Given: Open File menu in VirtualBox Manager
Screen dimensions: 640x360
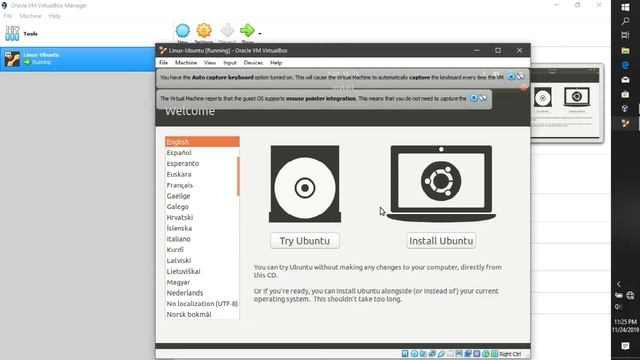Looking at the screenshot, I should 8,16.
